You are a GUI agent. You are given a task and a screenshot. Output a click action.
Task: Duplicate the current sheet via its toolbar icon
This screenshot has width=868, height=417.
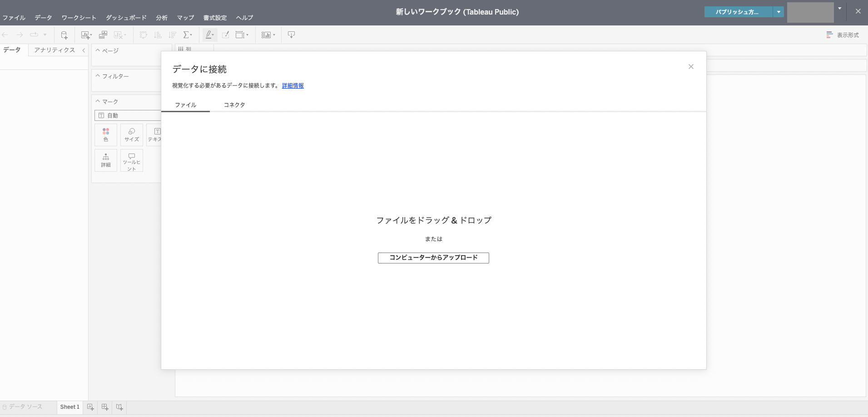[103, 35]
